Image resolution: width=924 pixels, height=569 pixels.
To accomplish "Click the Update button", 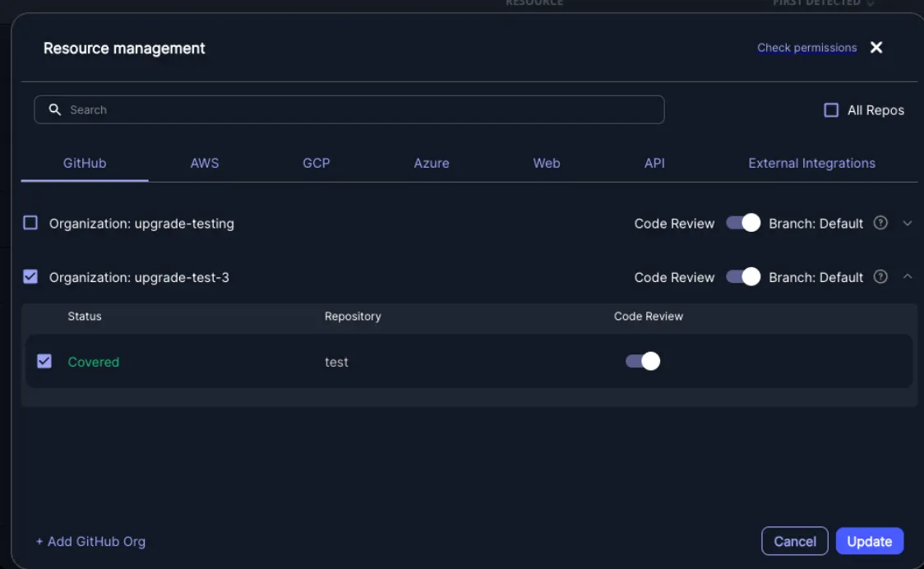I will tap(870, 541).
